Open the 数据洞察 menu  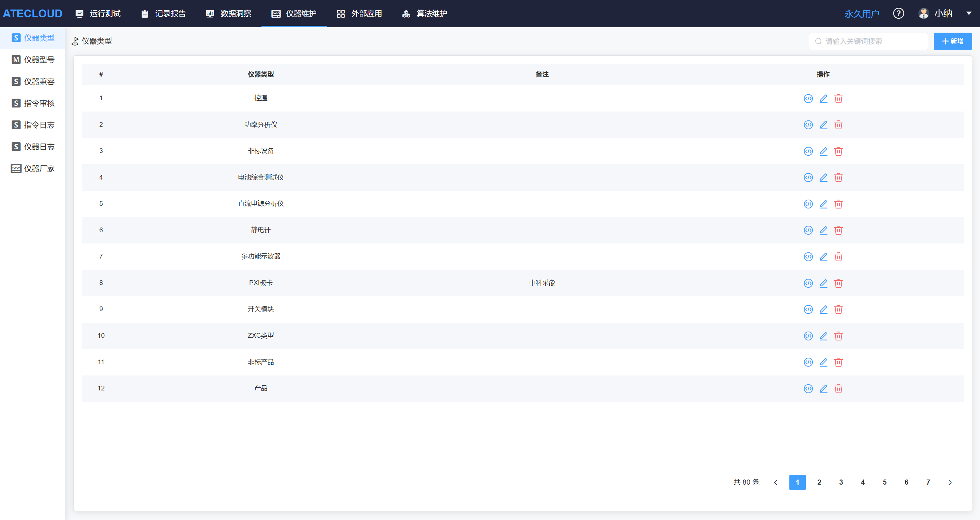[229, 14]
